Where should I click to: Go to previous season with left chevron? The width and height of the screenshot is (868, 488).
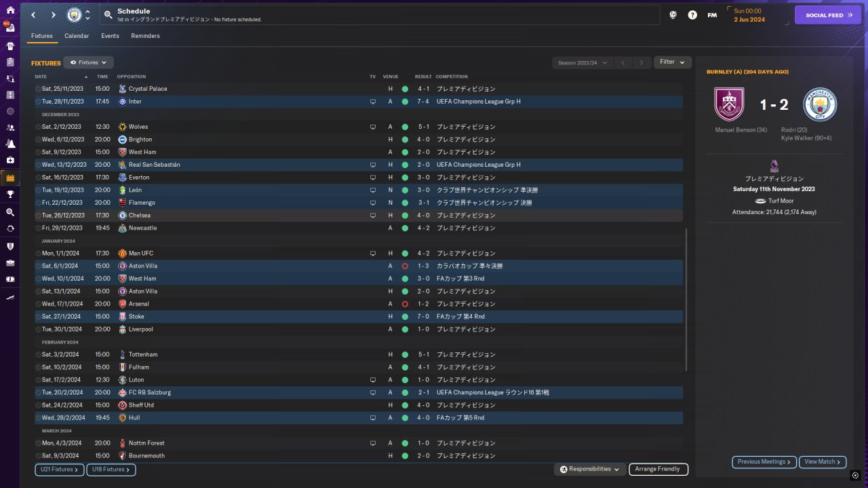623,62
